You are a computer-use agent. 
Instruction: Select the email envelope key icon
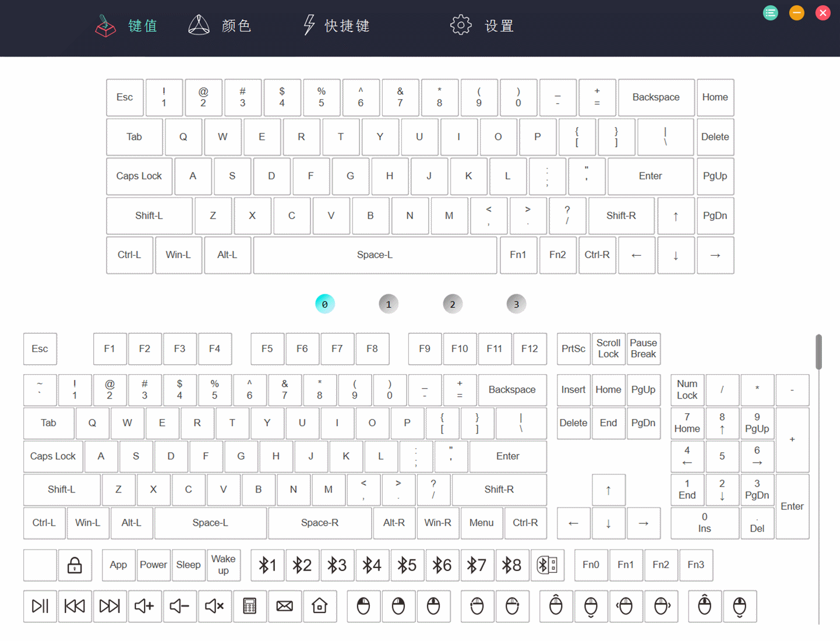point(285,606)
